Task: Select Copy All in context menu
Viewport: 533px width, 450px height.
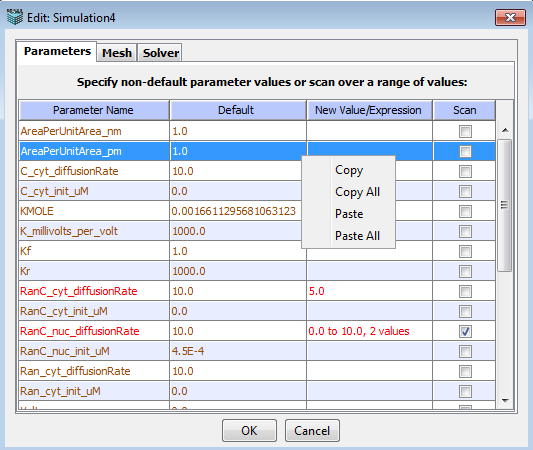Action: (357, 192)
